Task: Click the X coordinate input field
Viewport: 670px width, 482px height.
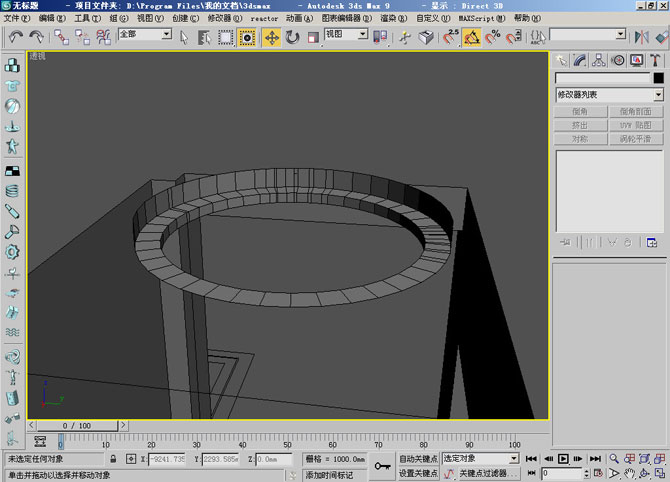Action: (166, 459)
